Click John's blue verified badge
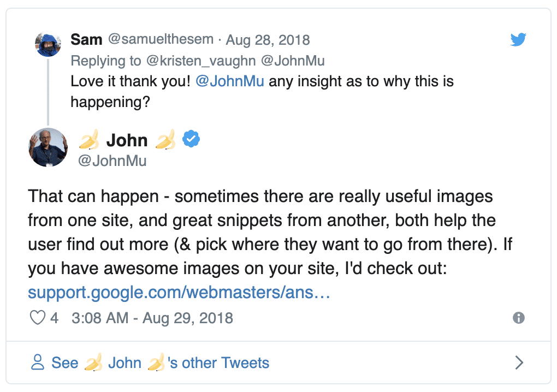 pos(191,140)
